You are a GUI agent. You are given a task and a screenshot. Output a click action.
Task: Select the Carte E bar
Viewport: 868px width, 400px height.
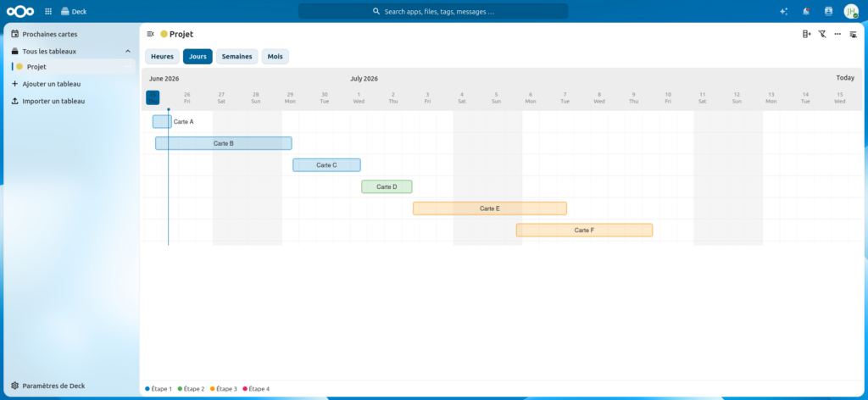pyautogui.click(x=490, y=208)
